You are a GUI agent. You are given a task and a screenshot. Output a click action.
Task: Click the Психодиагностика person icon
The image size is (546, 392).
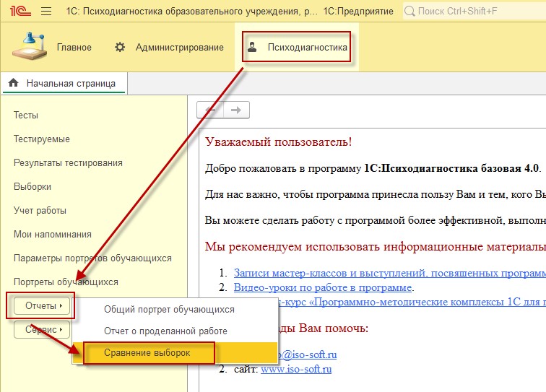click(252, 47)
